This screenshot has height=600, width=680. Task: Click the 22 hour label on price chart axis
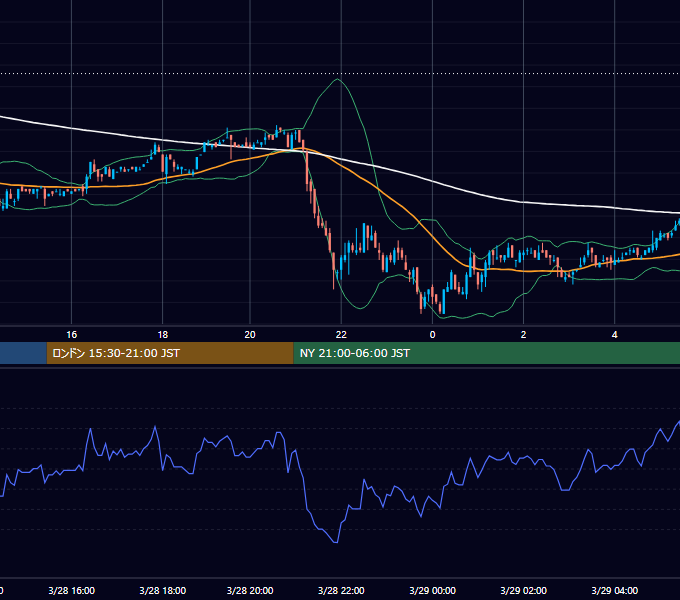pyautogui.click(x=341, y=335)
